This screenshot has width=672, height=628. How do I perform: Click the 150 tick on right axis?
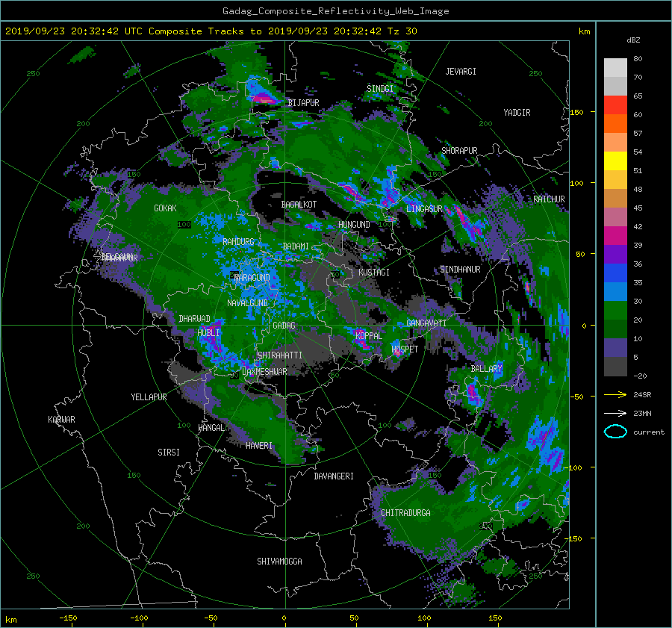tap(577, 112)
